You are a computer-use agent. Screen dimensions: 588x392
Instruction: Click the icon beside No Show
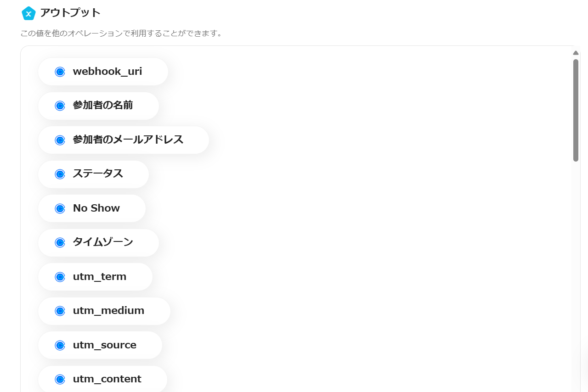coord(60,208)
